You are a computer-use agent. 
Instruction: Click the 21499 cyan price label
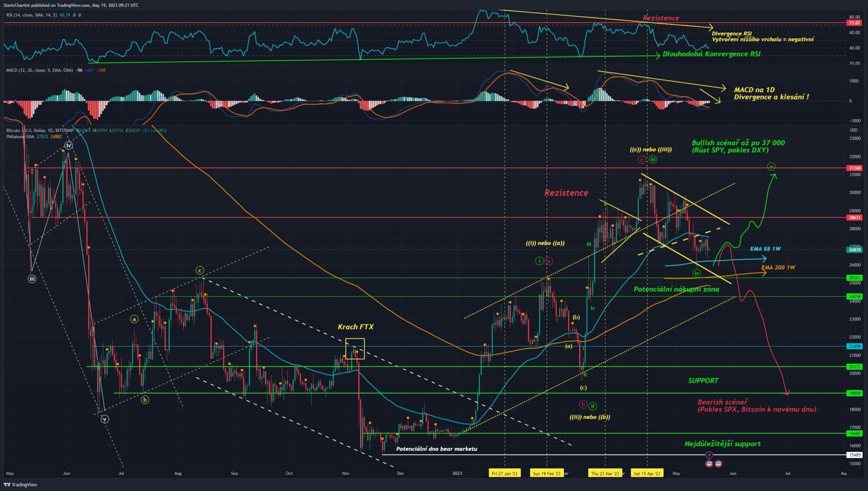click(x=854, y=346)
